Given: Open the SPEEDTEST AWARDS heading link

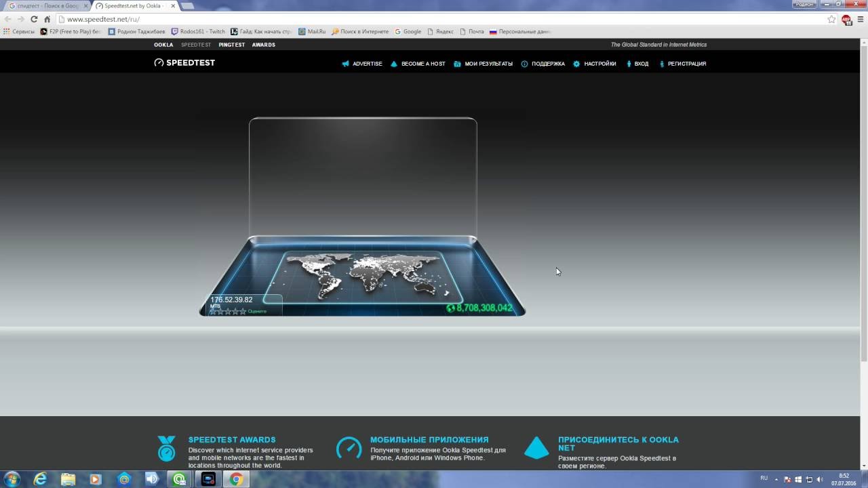Looking at the screenshot, I should pos(232,440).
